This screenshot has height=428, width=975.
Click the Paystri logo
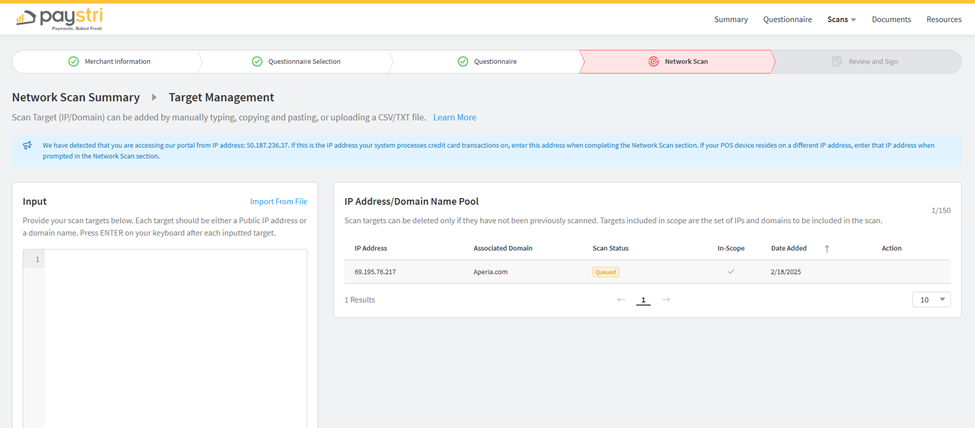coord(59,18)
